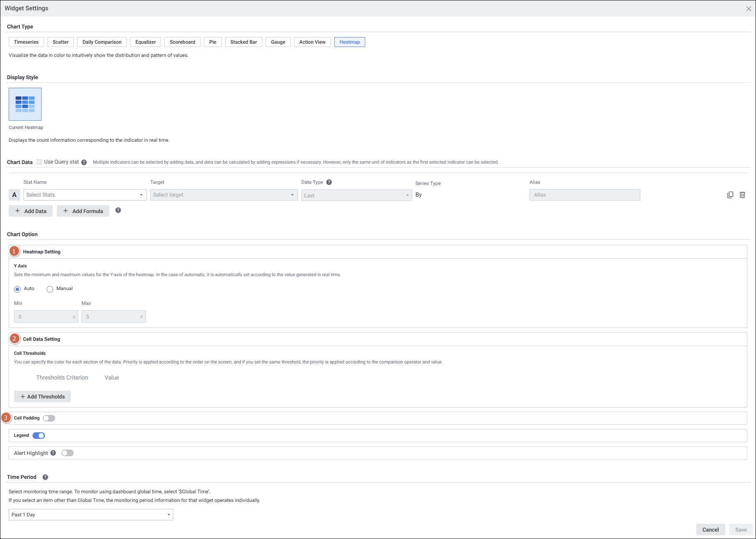The height and width of the screenshot is (539, 756).
Task: Expand the Select target dropdown
Action: point(224,195)
